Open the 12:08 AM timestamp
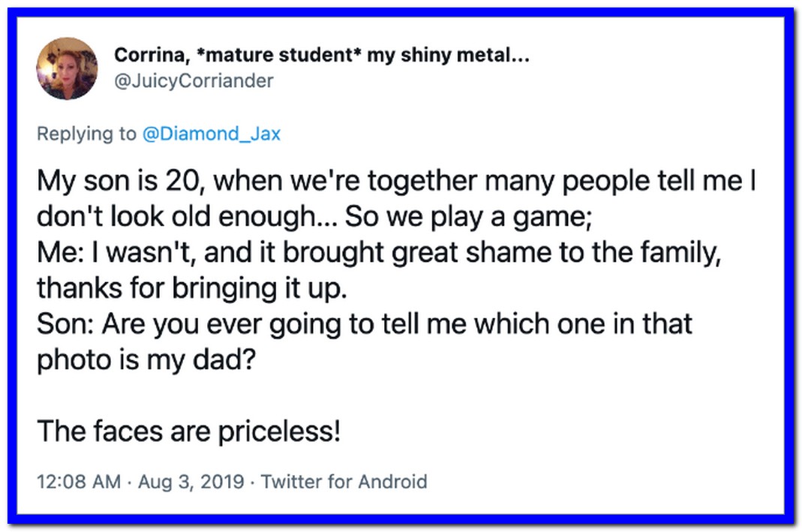Image resolution: width=802 pixels, height=532 pixels. [79, 482]
